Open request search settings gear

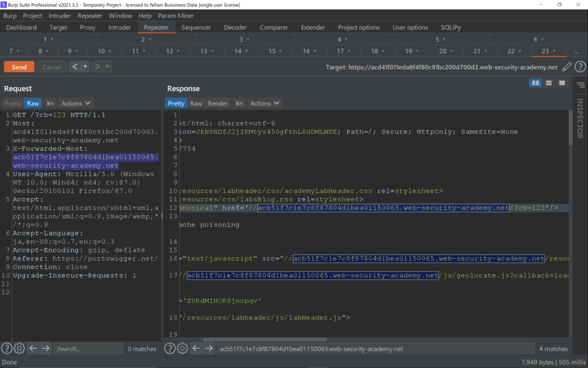pyautogui.click(x=19, y=348)
